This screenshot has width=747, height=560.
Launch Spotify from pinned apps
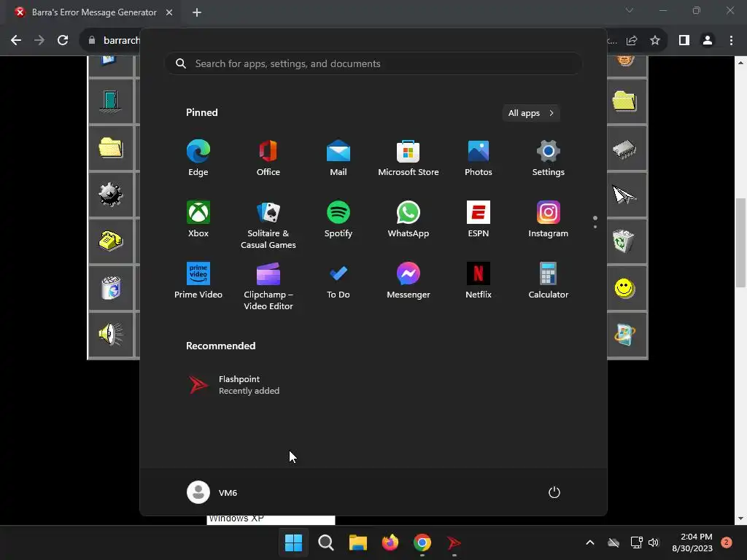(x=338, y=219)
